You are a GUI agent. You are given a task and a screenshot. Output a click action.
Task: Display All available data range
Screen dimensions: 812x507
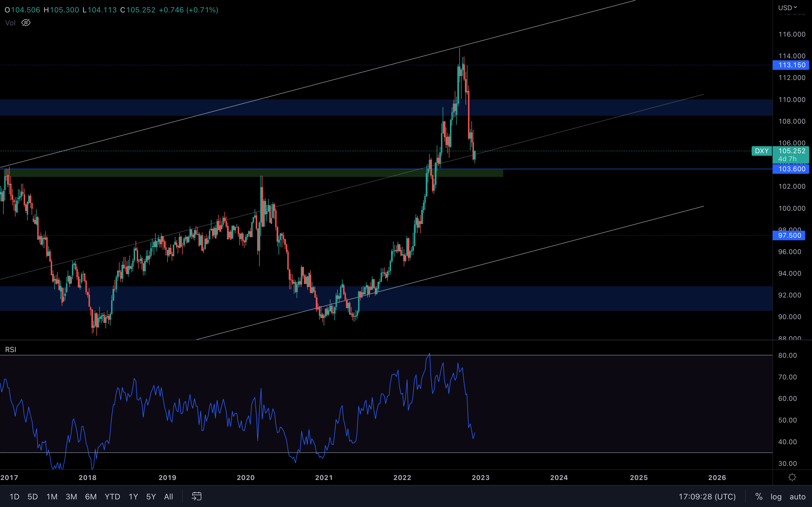pyautogui.click(x=168, y=497)
